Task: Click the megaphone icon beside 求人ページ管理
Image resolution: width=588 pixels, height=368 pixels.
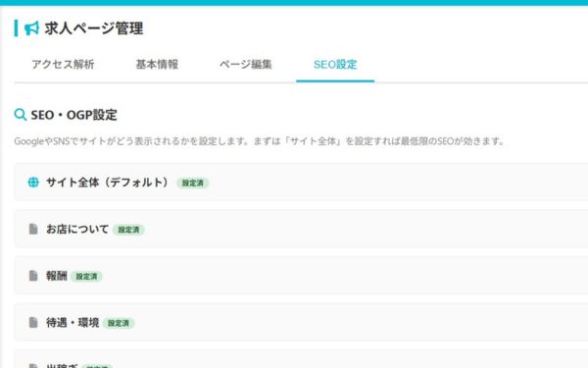Action: coord(31,28)
